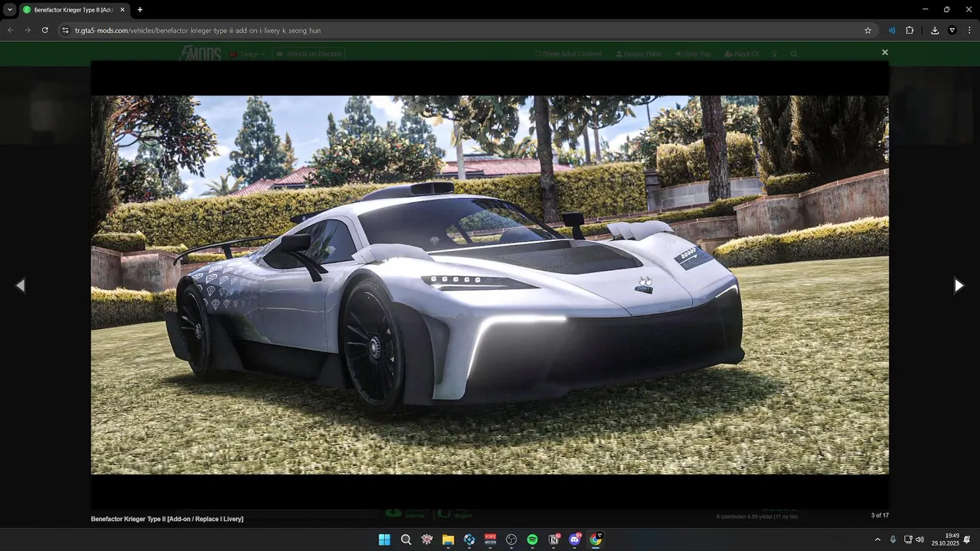Open the Chrome three-dot menu

coord(970,31)
